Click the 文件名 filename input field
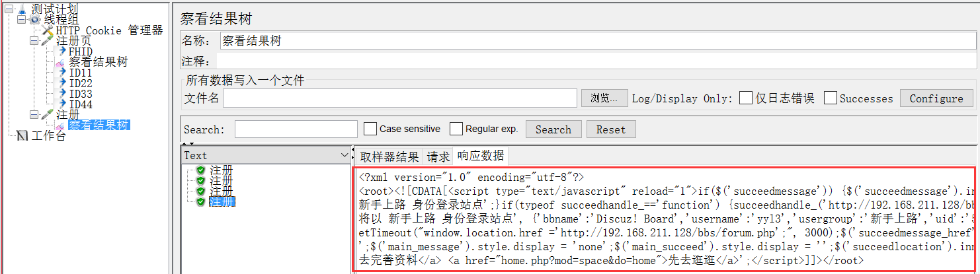 [400, 98]
